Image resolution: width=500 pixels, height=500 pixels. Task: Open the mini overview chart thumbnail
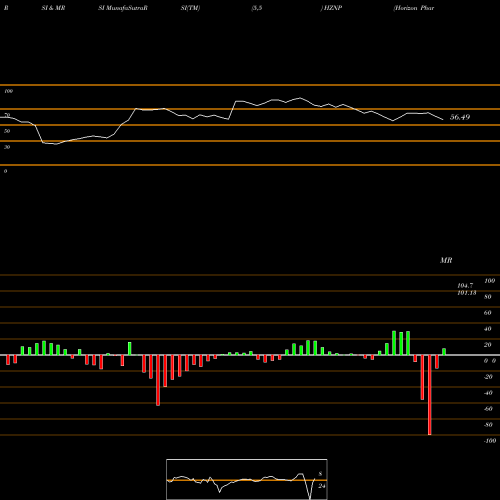pyautogui.click(x=247, y=479)
